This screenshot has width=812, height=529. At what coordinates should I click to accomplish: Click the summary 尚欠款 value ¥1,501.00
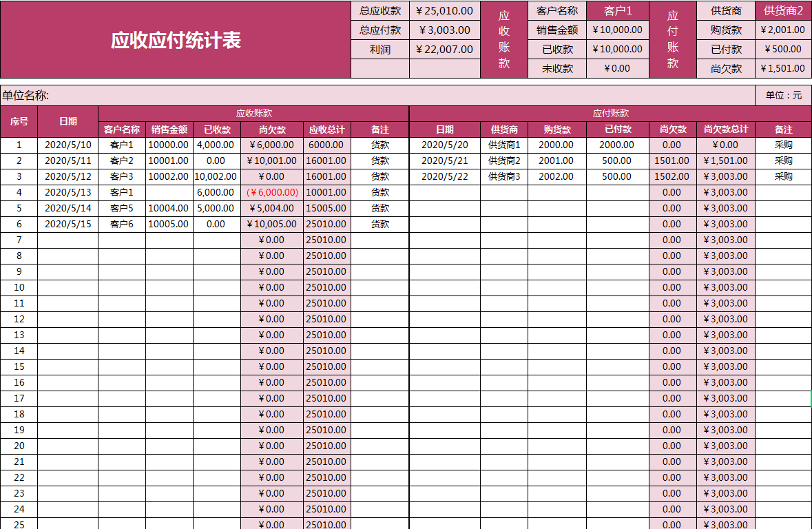pyautogui.click(x=783, y=68)
